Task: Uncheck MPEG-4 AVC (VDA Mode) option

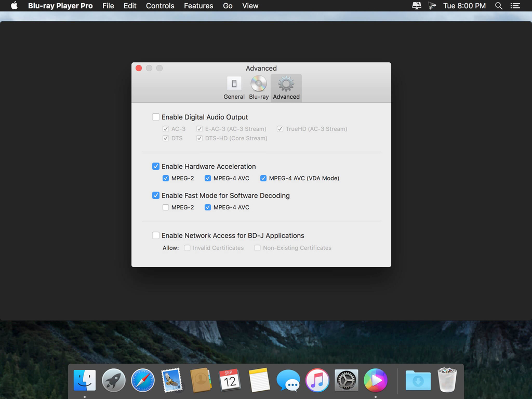Action: click(263, 178)
